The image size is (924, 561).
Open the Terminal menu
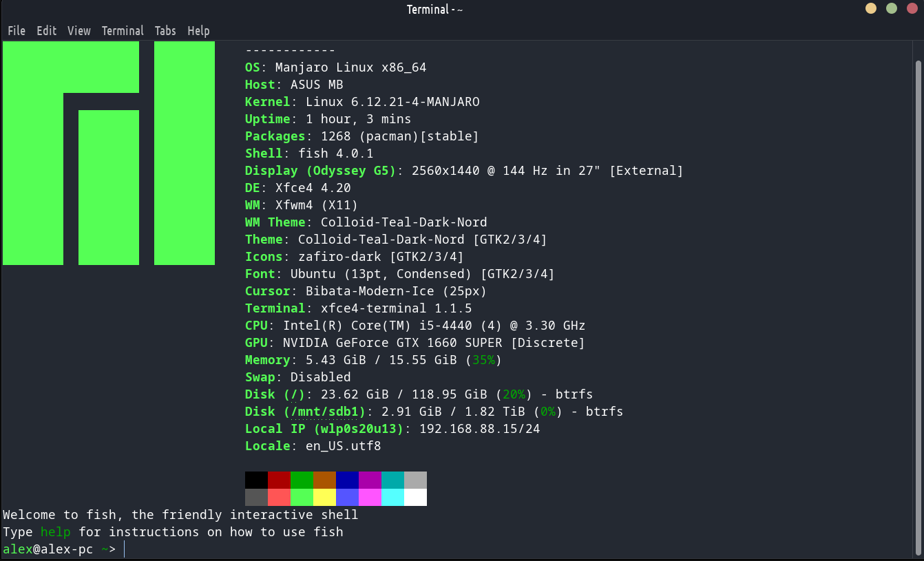click(123, 31)
